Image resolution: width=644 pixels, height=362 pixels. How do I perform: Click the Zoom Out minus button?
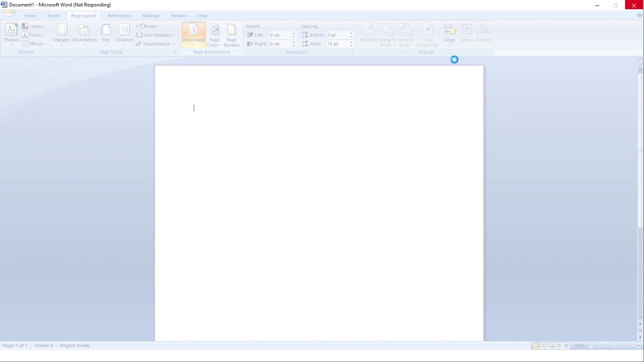coord(591,345)
